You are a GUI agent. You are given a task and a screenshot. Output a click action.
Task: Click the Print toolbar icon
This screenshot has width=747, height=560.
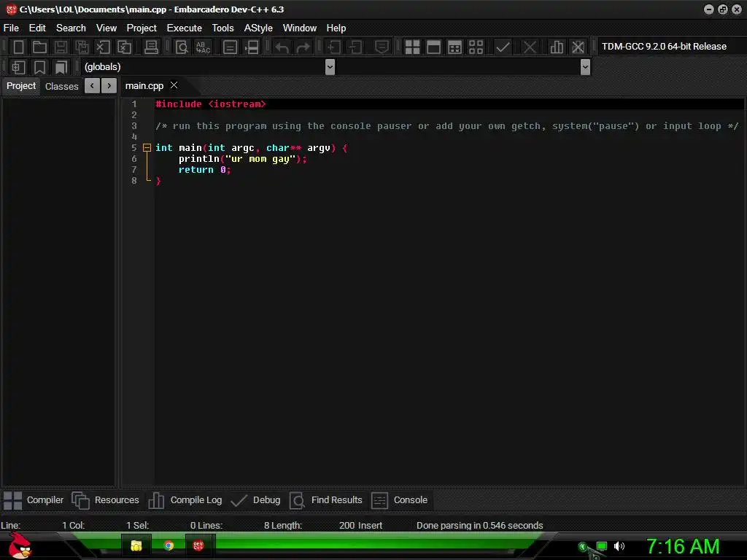tap(151, 47)
